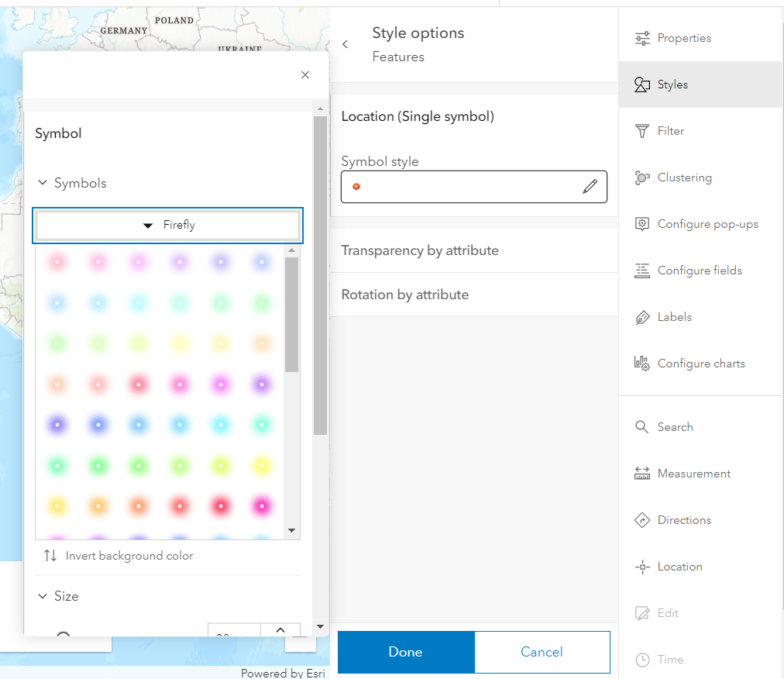The image size is (784, 679).
Task: Open the Firefly style dropdown
Action: pyautogui.click(x=167, y=225)
